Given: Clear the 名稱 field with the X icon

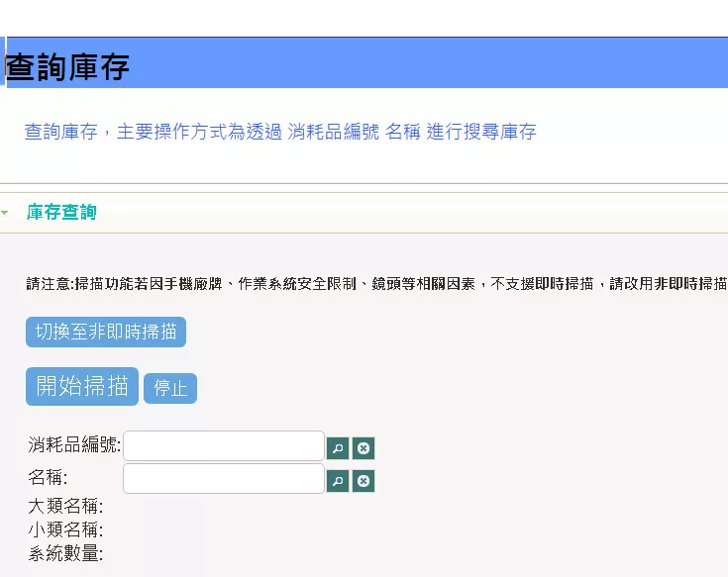Looking at the screenshot, I should (x=364, y=481).
